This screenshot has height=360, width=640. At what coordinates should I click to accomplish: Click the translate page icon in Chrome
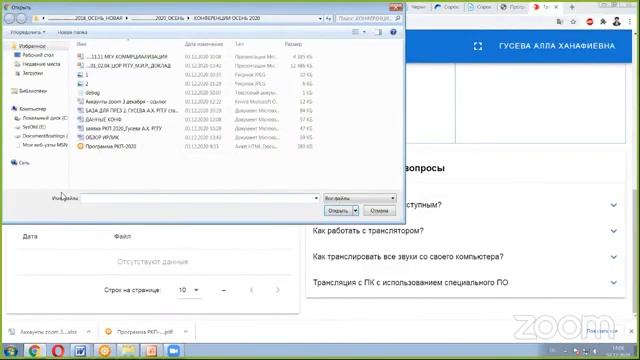pos(560,22)
